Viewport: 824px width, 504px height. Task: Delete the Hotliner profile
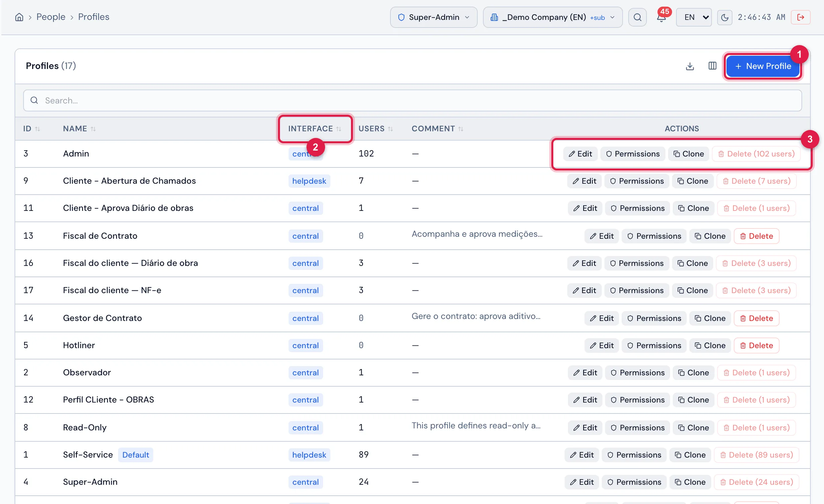pyautogui.click(x=756, y=346)
